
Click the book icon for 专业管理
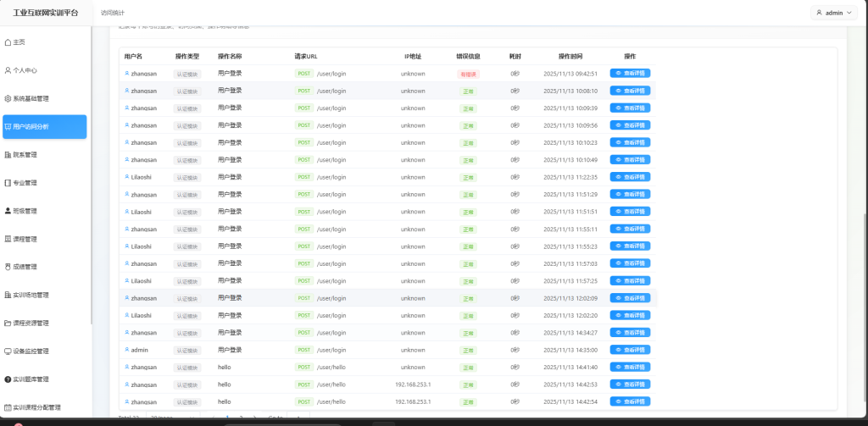tap(8, 183)
